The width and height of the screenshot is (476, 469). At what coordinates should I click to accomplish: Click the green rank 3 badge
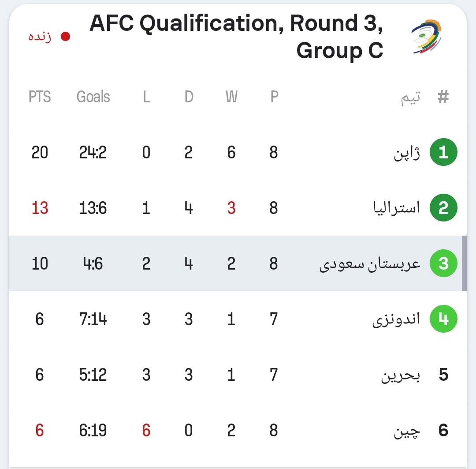click(443, 263)
